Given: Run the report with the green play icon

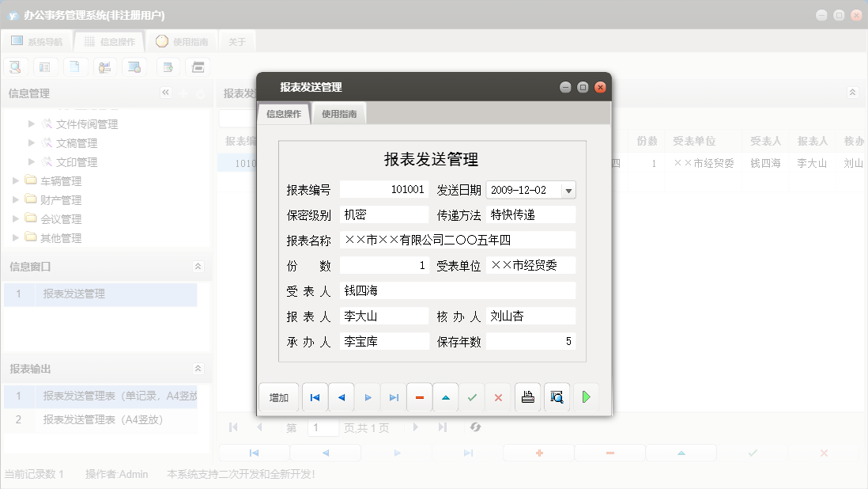Looking at the screenshot, I should 586,397.
